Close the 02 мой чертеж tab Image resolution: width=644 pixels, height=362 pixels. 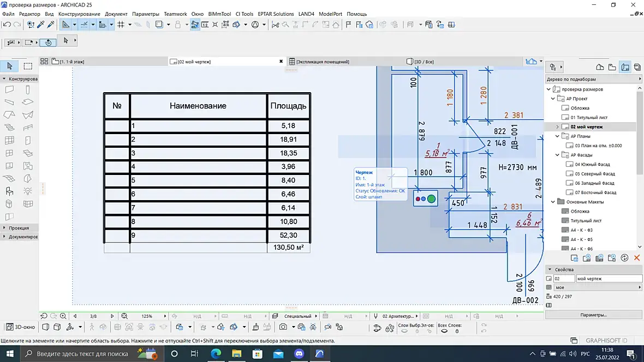pyautogui.click(x=281, y=62)
